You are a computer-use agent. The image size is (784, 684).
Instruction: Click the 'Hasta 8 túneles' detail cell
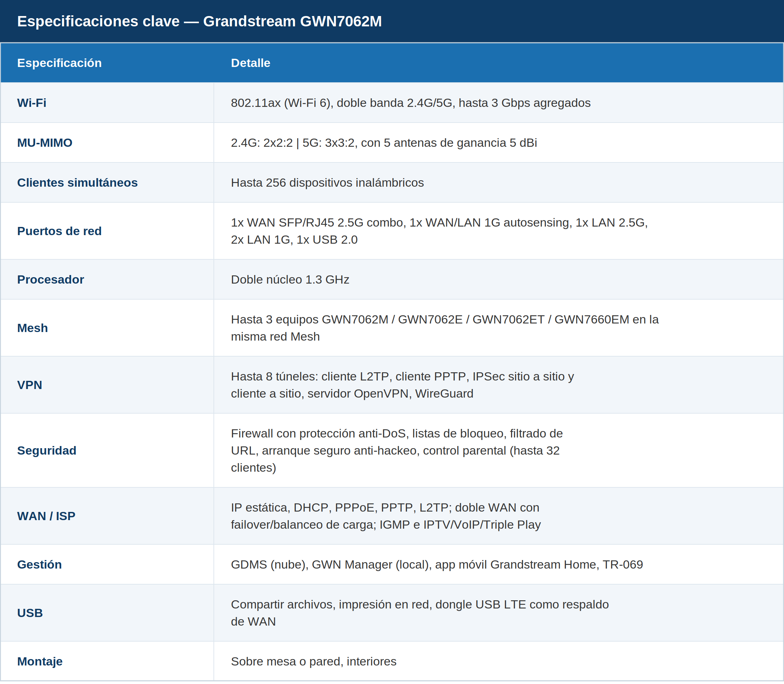[498, 385]
